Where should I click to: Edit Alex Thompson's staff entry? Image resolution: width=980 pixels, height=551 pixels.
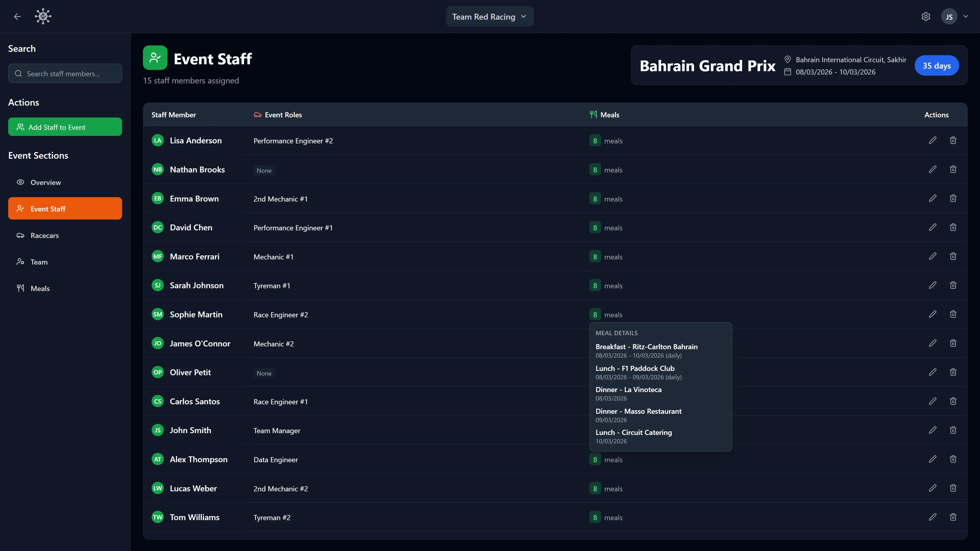click(x=933, y=459)
